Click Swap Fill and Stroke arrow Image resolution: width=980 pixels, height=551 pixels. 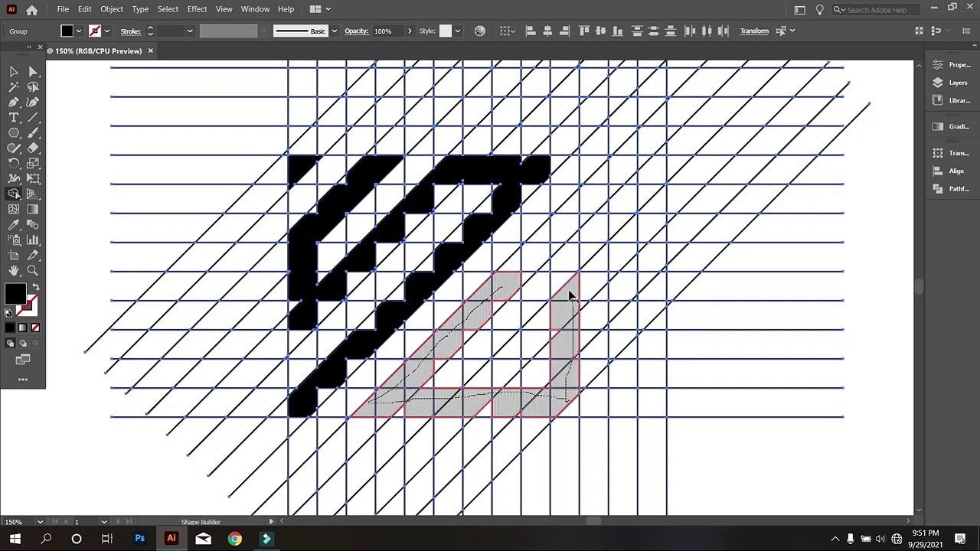coord(35,287)
